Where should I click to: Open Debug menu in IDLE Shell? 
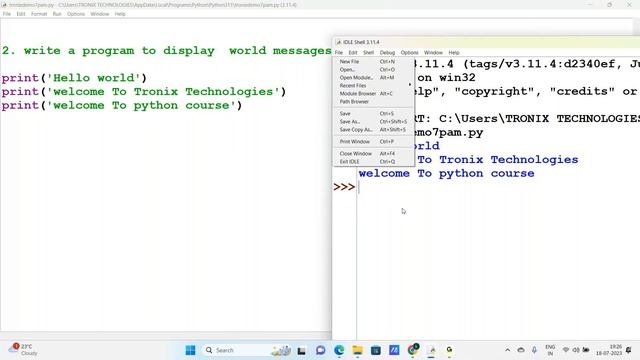click(x=387, y=53)
